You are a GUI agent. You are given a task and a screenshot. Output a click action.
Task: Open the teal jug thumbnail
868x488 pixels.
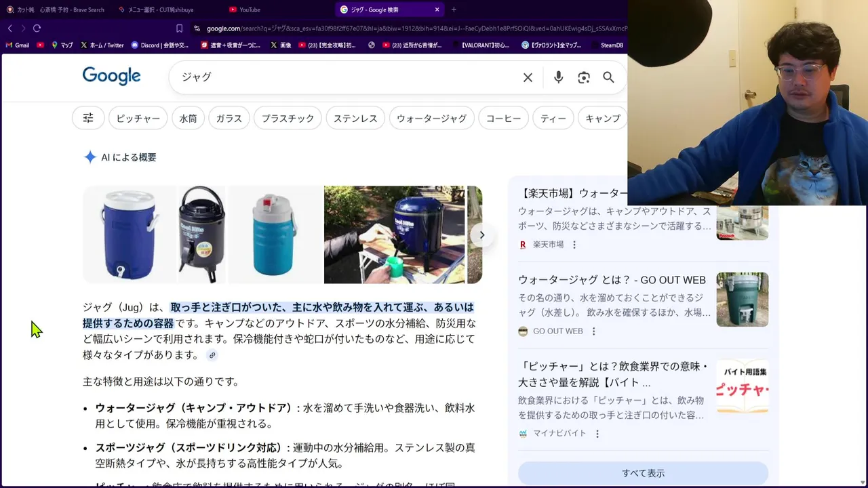coord(274,235)
